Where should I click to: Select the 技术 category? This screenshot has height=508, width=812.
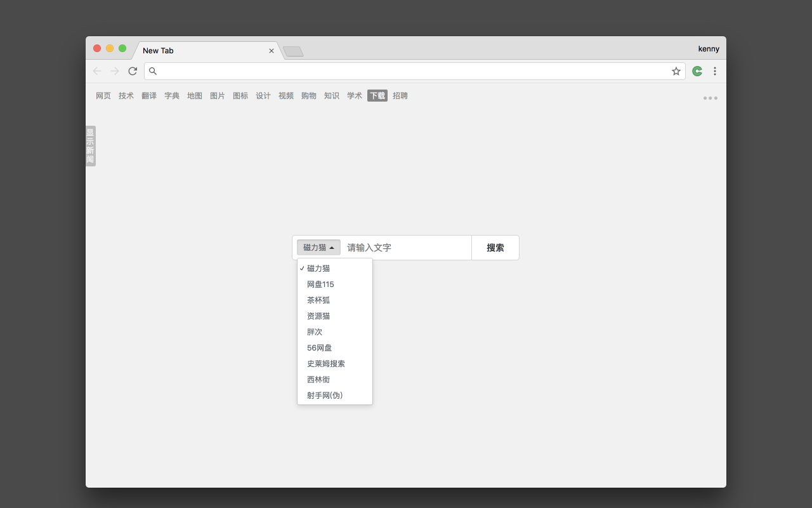[126, 96]
